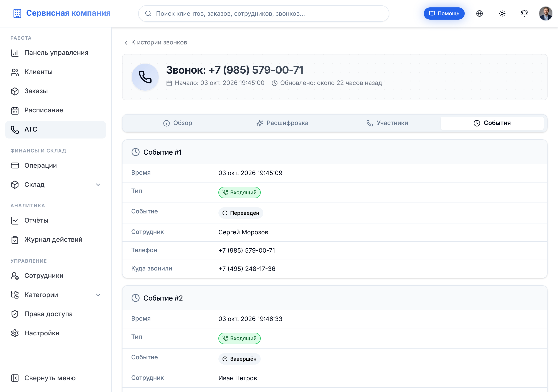Click Свернуть меню to collapse sidebar
This screenshot has width=558, height=392.
tap(56, 378)
